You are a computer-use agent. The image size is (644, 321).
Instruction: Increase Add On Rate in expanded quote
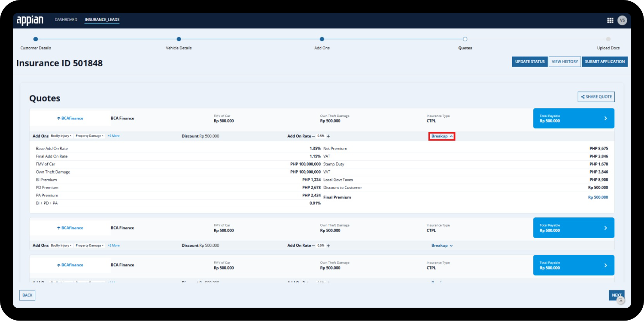coord(328,136)
